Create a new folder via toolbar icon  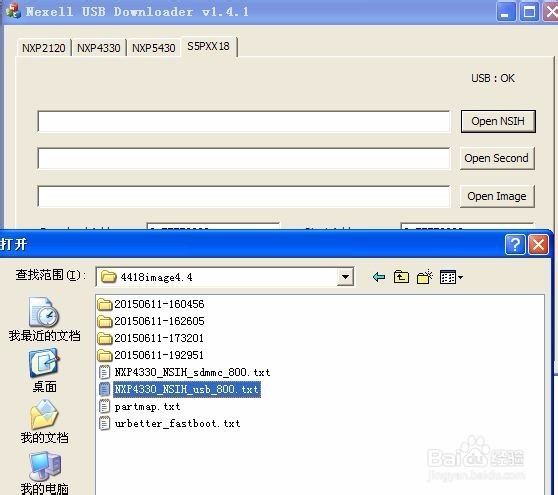point(425,277)
